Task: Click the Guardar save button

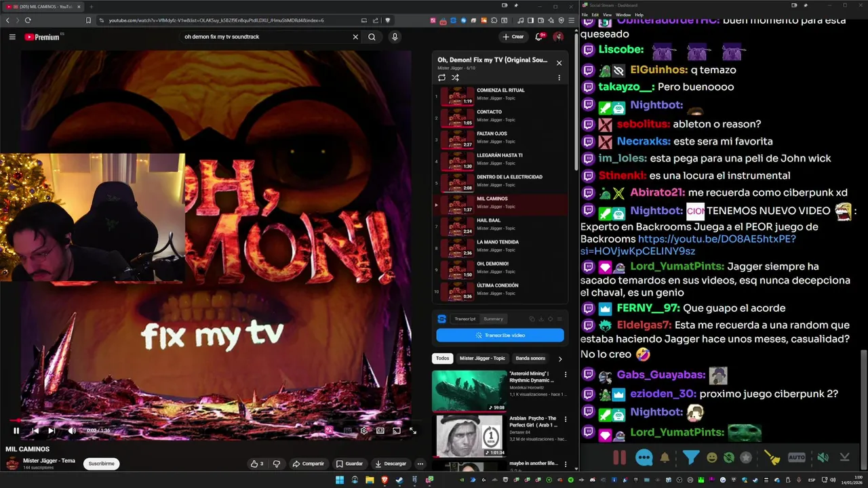Action: pos(349,464)
